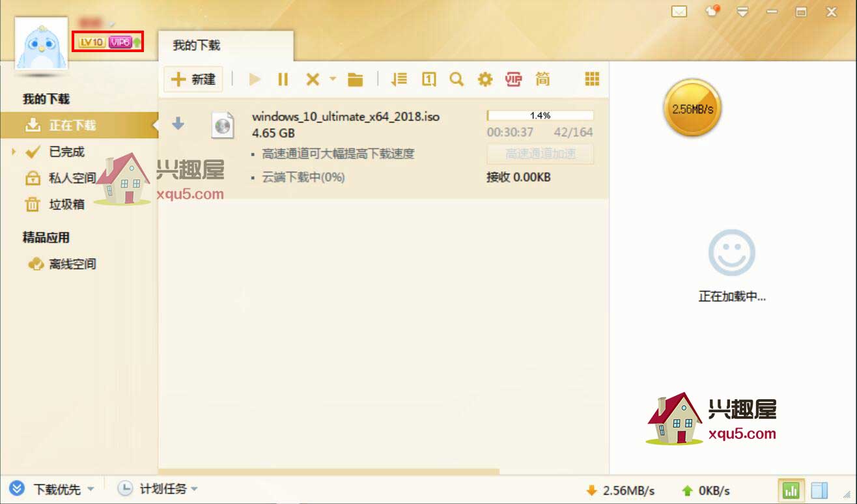Click the red VIP toolbar icon
This screenshot has width=857, height=504.
point(514,79)
